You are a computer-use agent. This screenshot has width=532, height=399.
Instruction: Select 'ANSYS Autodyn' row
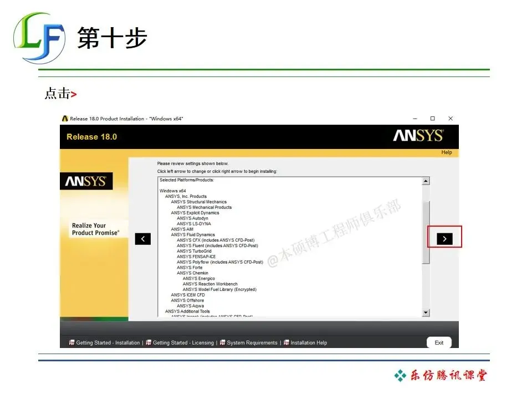point(192,218)
